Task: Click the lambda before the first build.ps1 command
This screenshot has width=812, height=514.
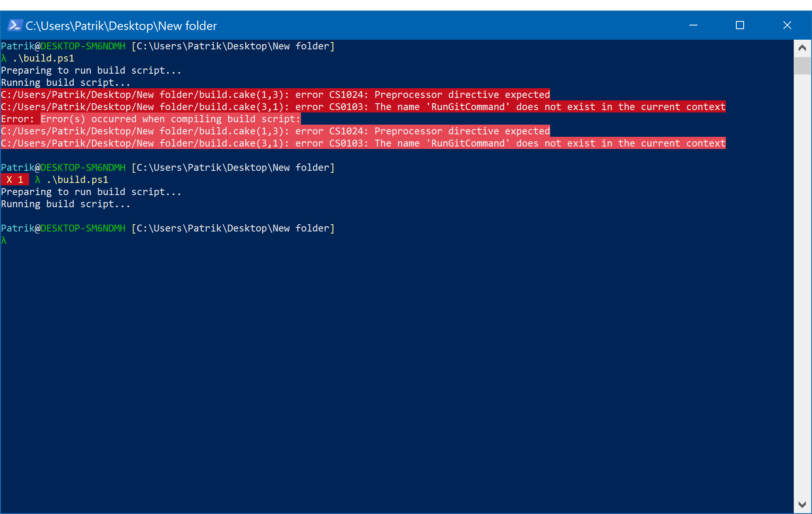Action: pyautogui.click(x=4, y=58)
